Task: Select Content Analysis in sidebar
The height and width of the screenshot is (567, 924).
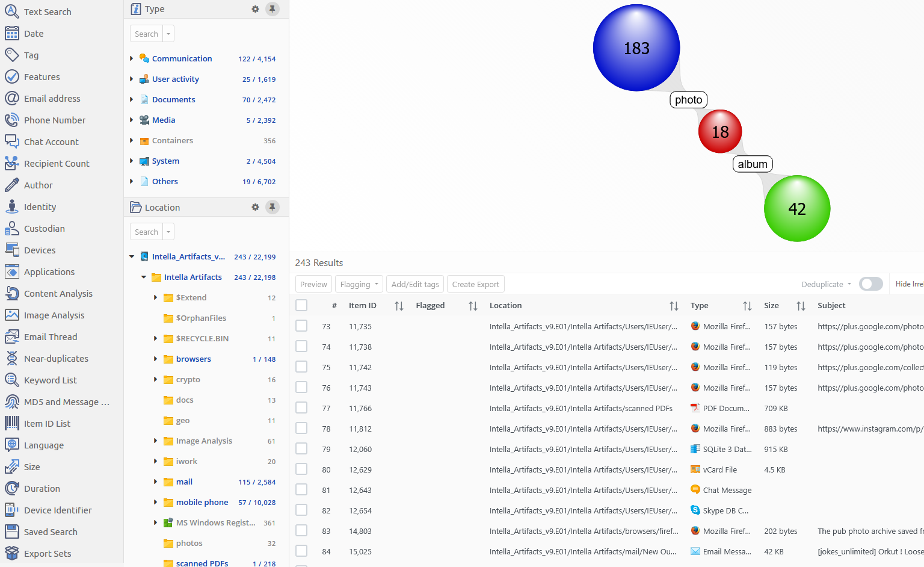Action: click(58, 294)
